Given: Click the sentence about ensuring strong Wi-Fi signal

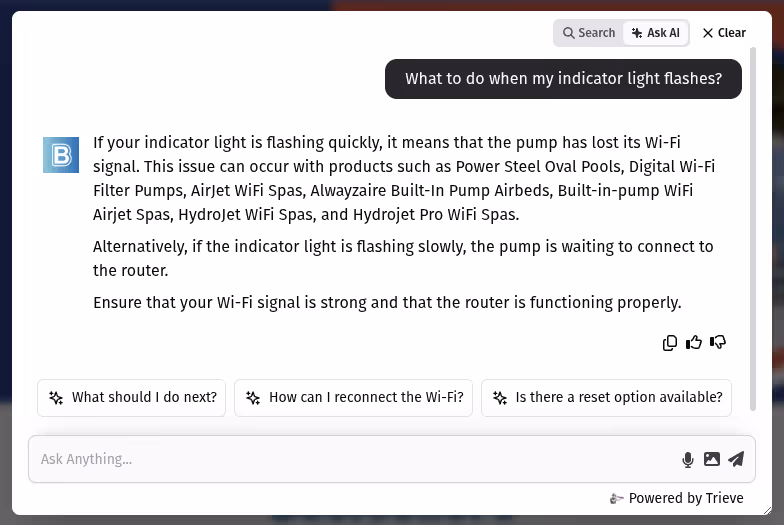Looking at the screenshot, I should coord(387,302).
